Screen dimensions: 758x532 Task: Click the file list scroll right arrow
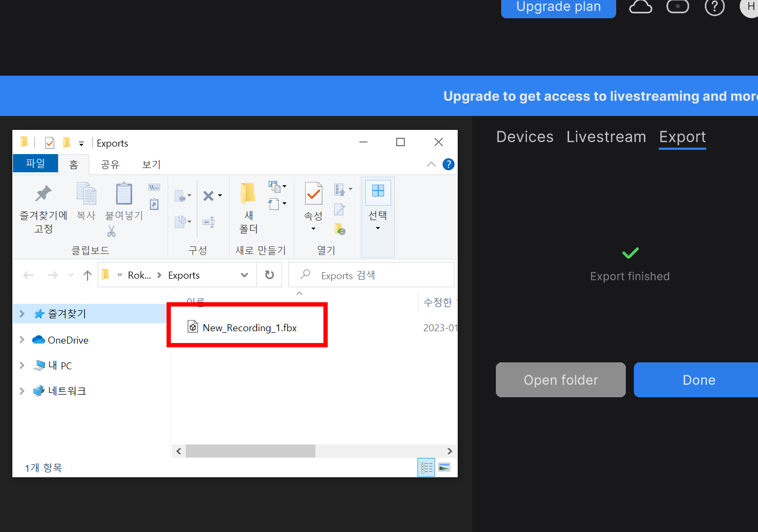coord(450,451)
